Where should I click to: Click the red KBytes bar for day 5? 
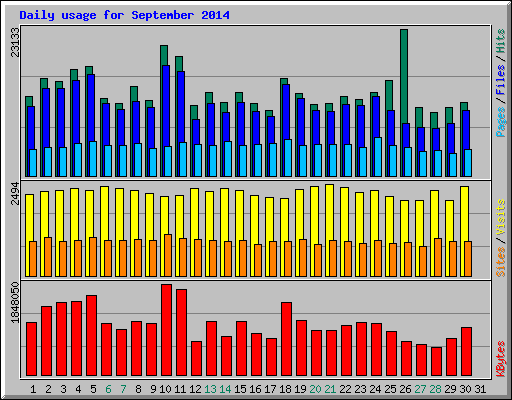[91, 335]
